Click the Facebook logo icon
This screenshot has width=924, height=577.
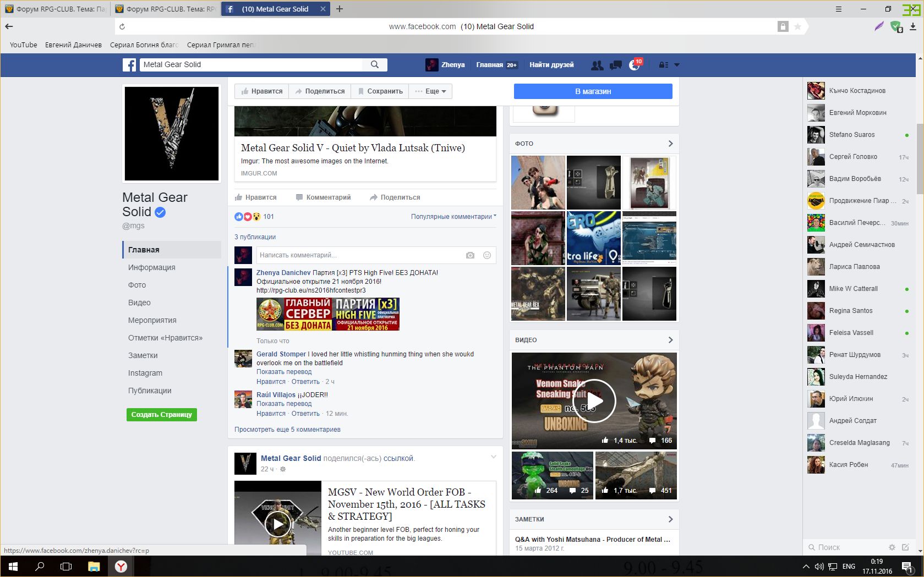coord(129,65)
